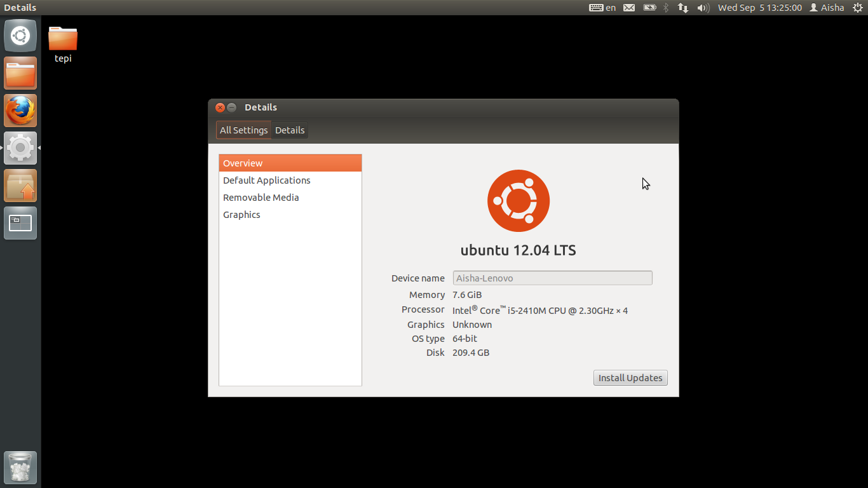This screenshot has height=488, width=868.
Task: Open the network connections indicator
Action: tap(683, 8)
